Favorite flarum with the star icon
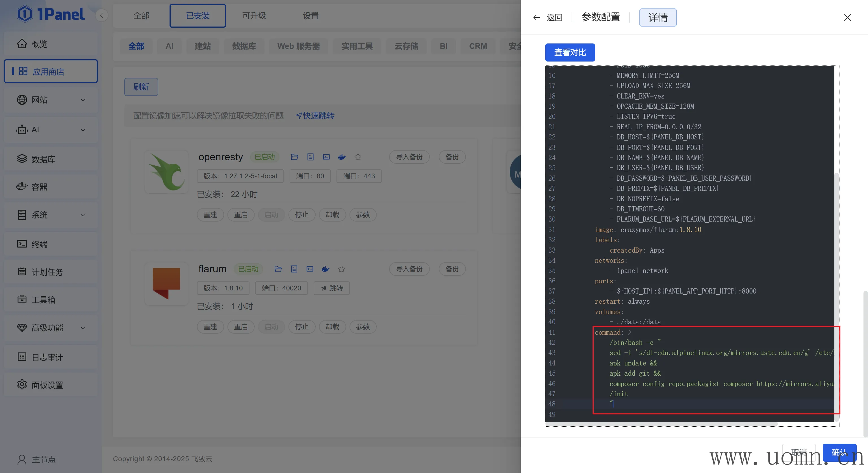Image resolution: width=868 pixels, height=473 pixels. coord(342,269)
